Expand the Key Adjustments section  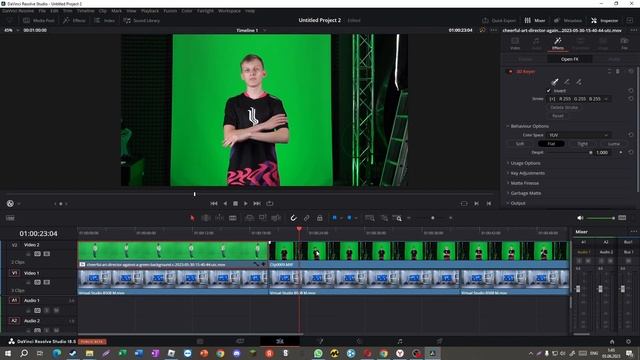click(x=527, y=173)
